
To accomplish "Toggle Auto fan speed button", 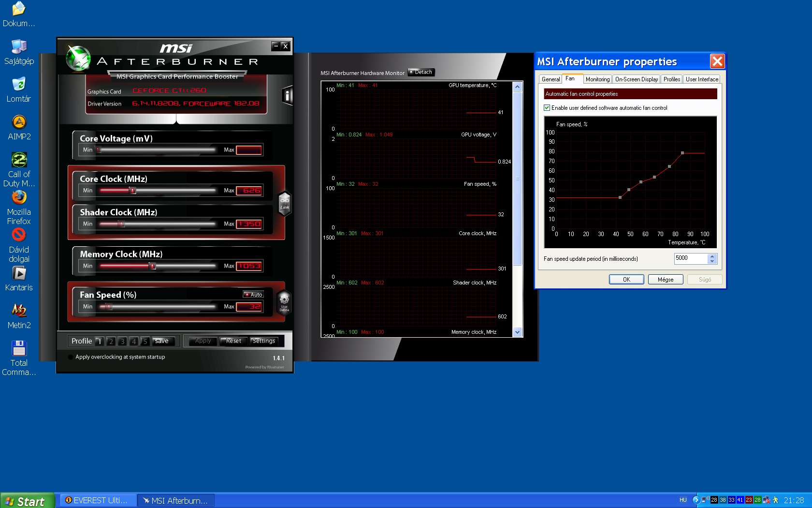I will coord(253,294).
